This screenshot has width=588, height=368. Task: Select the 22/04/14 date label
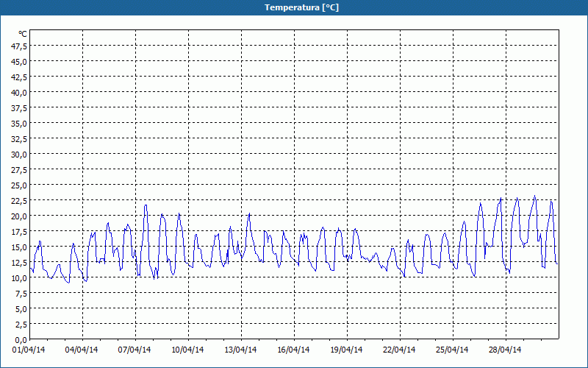click(399, 350)
